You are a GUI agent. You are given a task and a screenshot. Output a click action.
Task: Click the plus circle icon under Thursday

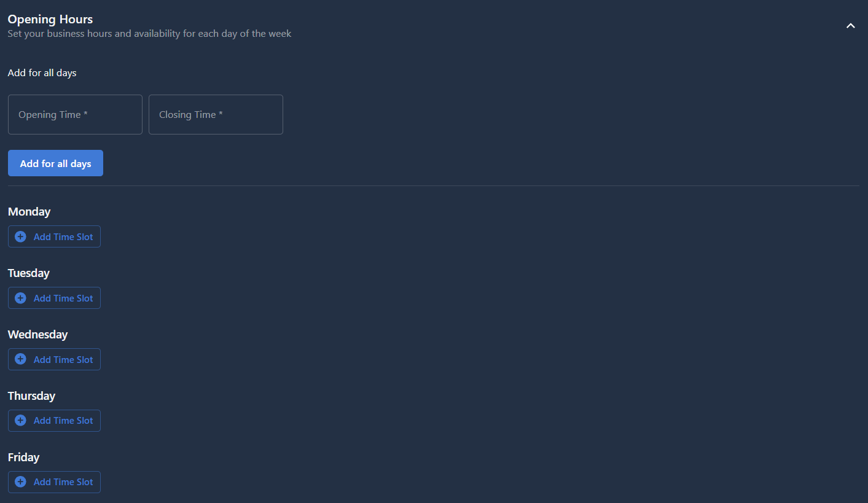click(x=20, y=421)
